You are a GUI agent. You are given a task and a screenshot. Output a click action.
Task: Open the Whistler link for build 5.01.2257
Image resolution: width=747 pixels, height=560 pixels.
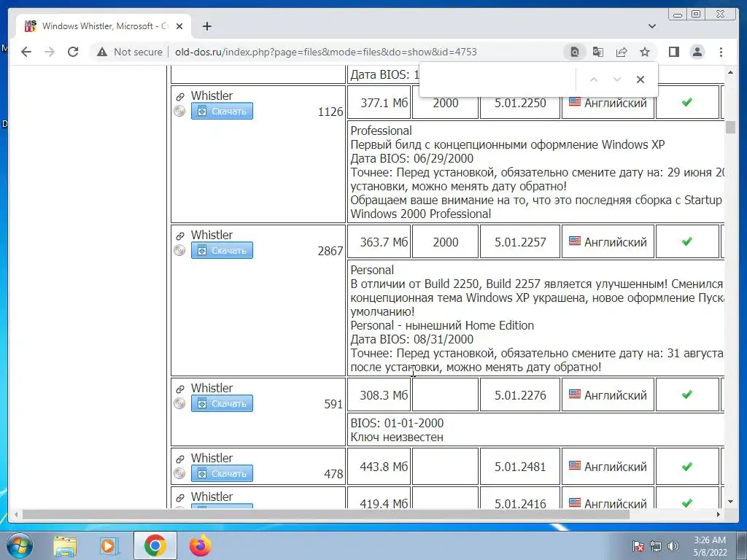pos(212,236)
